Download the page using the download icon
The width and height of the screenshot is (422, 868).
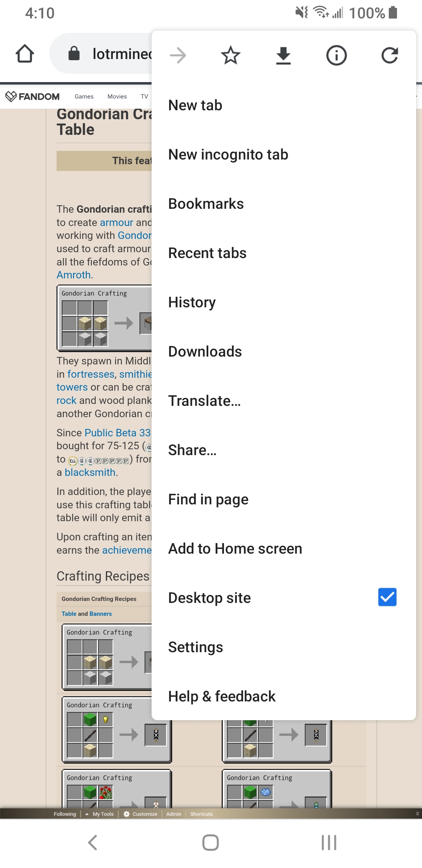(x=283, y=55)
